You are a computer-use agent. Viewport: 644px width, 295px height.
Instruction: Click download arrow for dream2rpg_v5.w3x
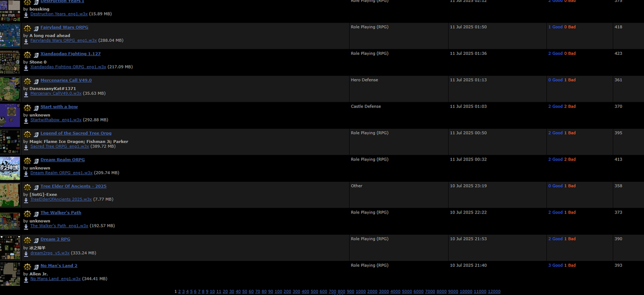26,253
